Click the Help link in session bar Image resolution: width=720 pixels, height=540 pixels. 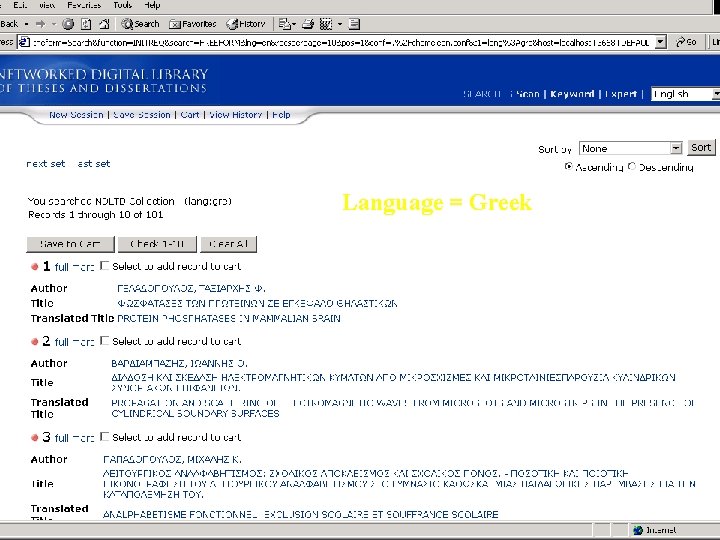281,115
